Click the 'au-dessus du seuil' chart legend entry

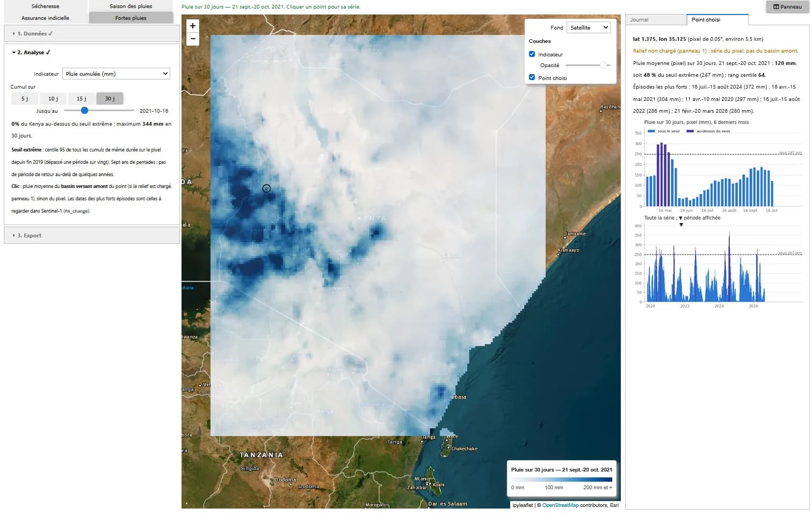[x=708, y=131]
